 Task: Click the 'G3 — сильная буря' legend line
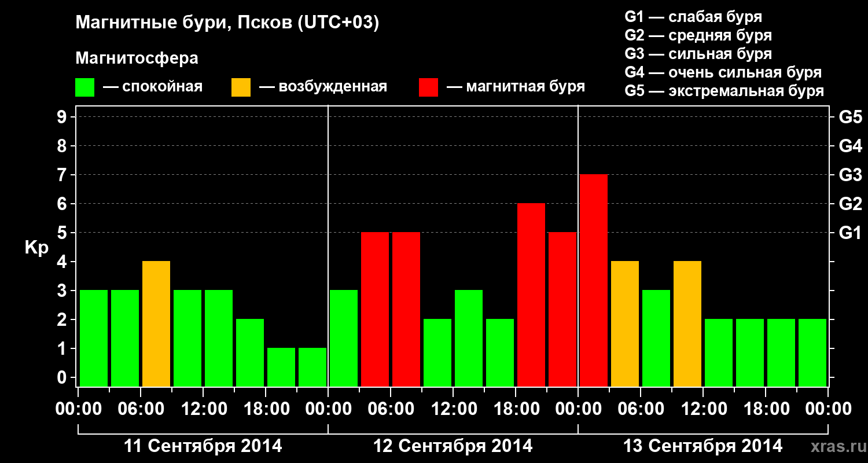(x=698, y=54)
